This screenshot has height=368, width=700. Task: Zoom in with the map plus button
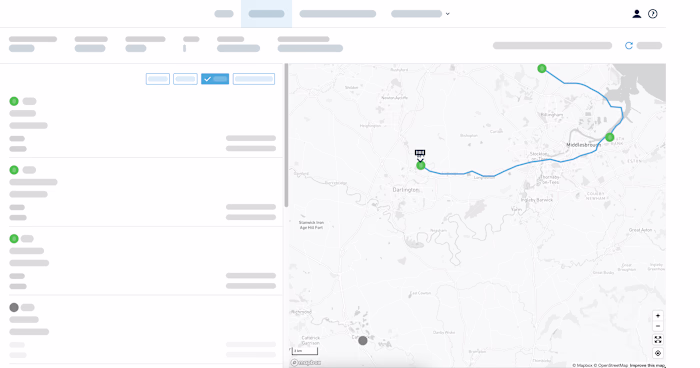point(658,316)
